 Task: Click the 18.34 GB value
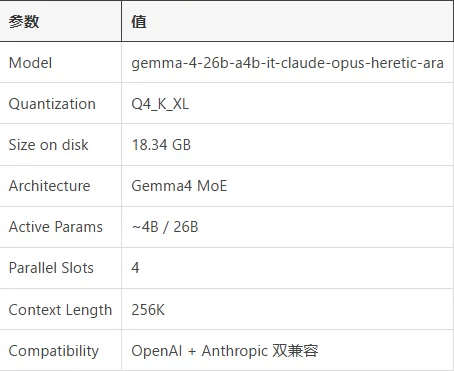click(x=161, y=145)
